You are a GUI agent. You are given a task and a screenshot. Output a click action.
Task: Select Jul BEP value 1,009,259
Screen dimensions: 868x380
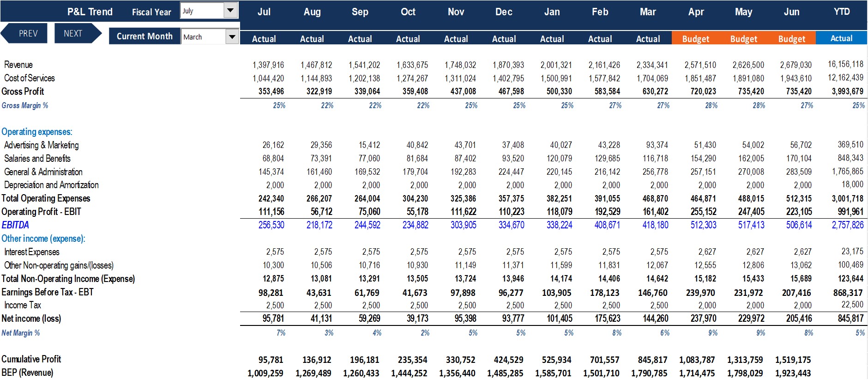click(265, 373)
